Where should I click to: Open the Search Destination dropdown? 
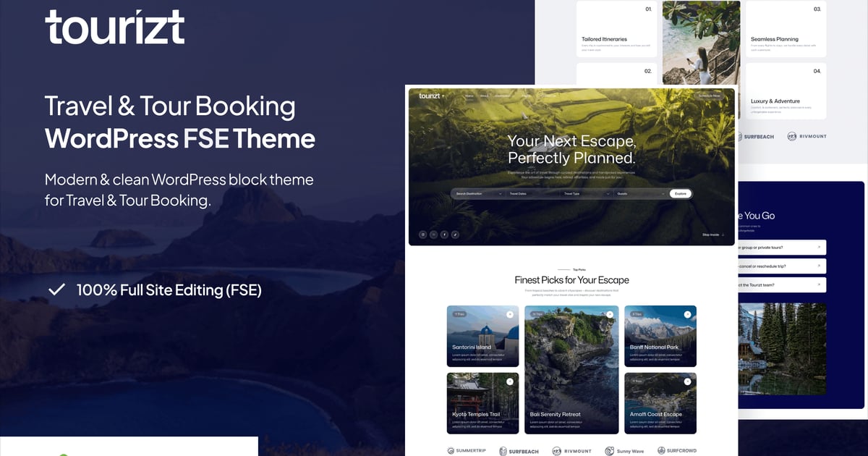pyautogui.click(x=477, y=194)
